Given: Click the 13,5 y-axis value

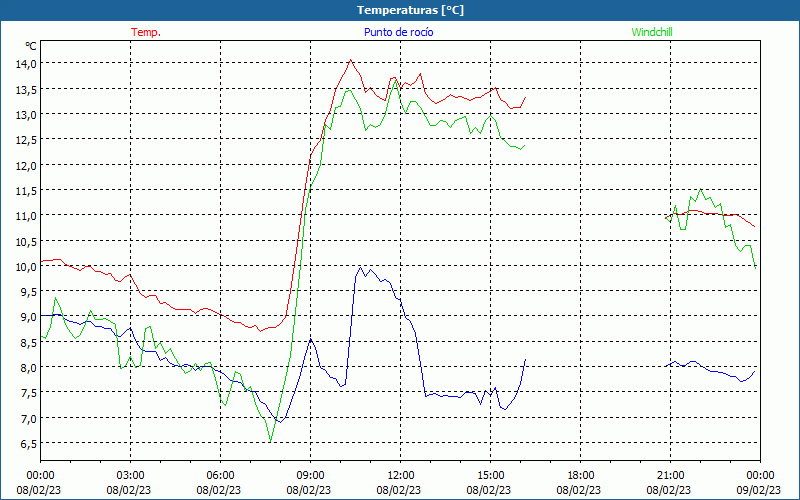Looking at the screenshot, I should (x=26, y=89).
